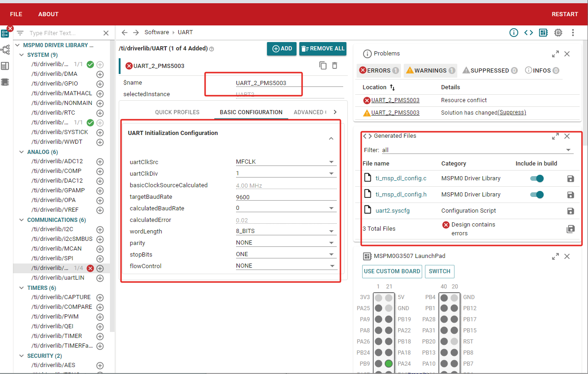Click the Suppress link in warning
Screen dimensions: 588x374
[512, 113]
